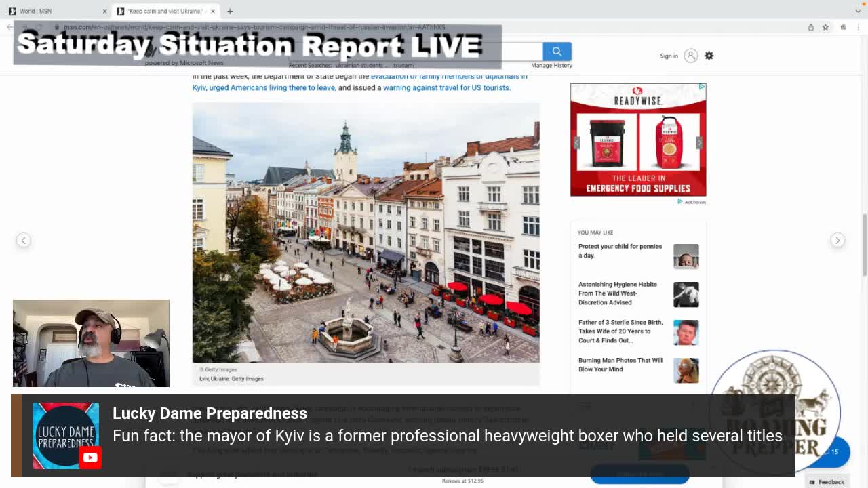This screenshot has height=488, width=868.
Task: Click the thumbnail next to 'Father of 3 Sterile'
Action: tap(686, 332)
